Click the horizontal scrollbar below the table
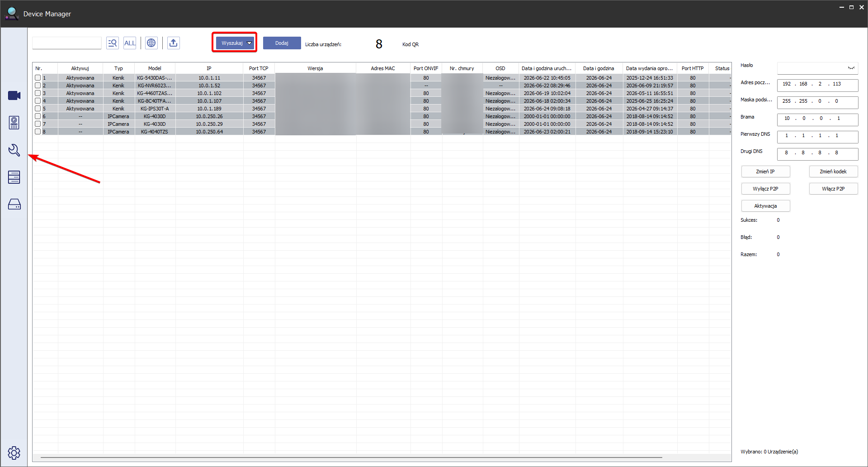Image resolution: width=868 pixels, height=467 pixels. [351, 457]
